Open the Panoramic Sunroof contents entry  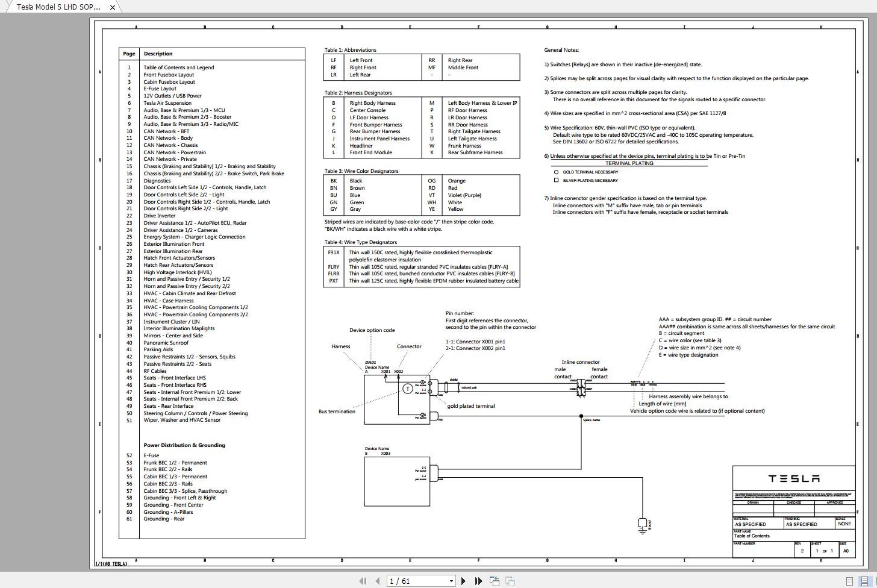[x=166, y=342]
